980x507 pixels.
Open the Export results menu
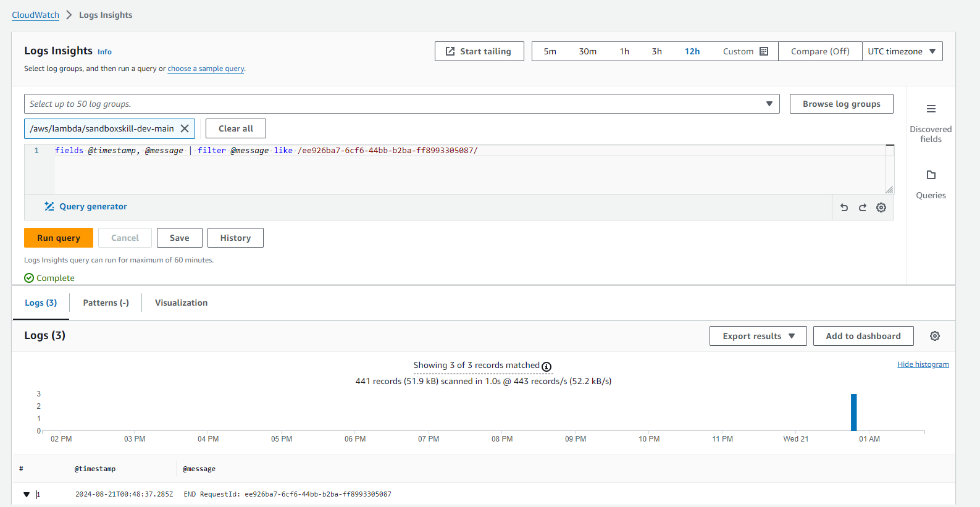pyautogui.click(x=758, y=336)
